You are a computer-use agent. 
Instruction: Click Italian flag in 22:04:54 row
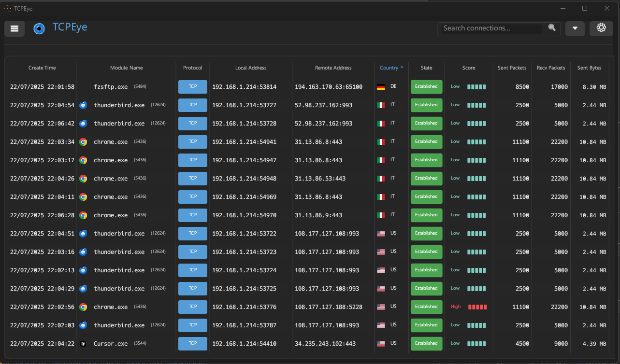381,105
